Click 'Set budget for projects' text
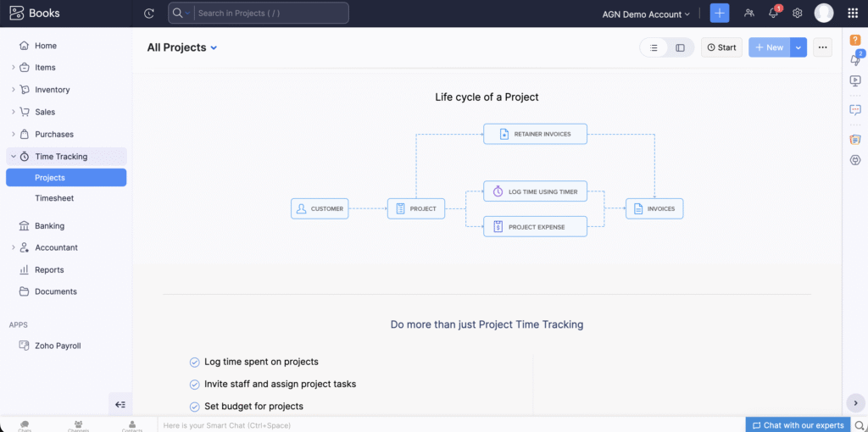This screenshot has height=432, width=868. (254, 406)
